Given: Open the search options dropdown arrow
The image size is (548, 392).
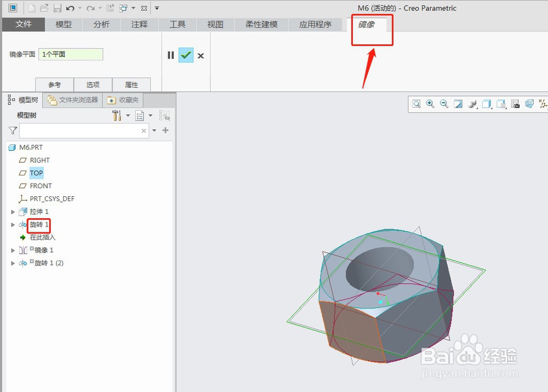Looking at the screenshot, I should [154, 131].
